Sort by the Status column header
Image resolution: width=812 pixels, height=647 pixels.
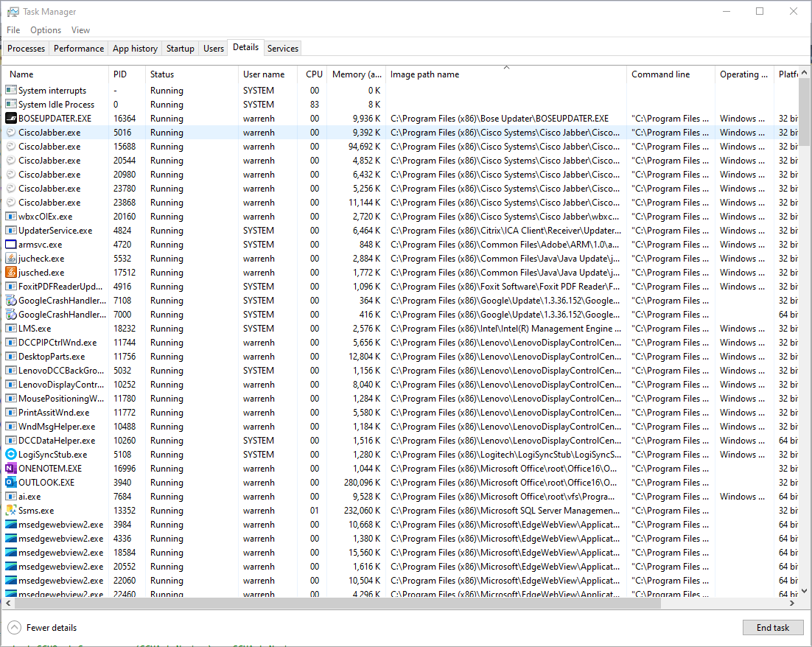click(x=192, y=74)
